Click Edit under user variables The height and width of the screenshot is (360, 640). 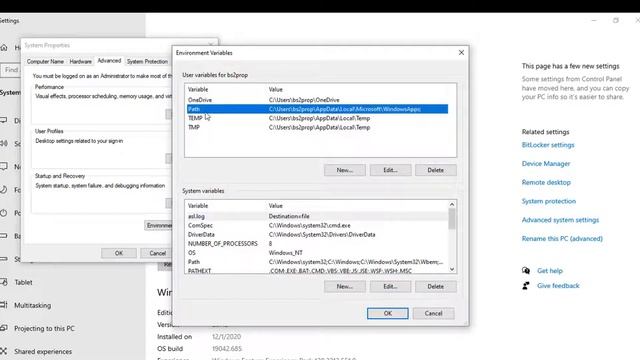(x=390, y=170)
